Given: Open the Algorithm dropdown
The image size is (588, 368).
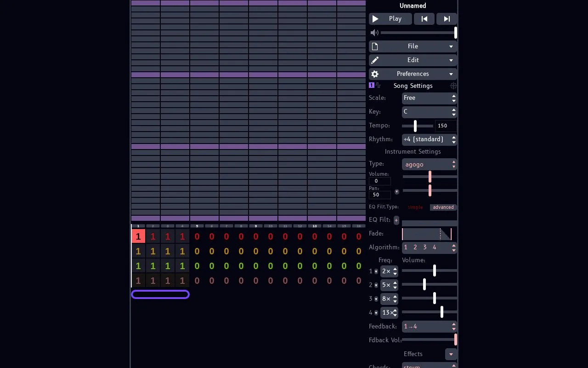Looking at the screenshot, I should [430, 247].
